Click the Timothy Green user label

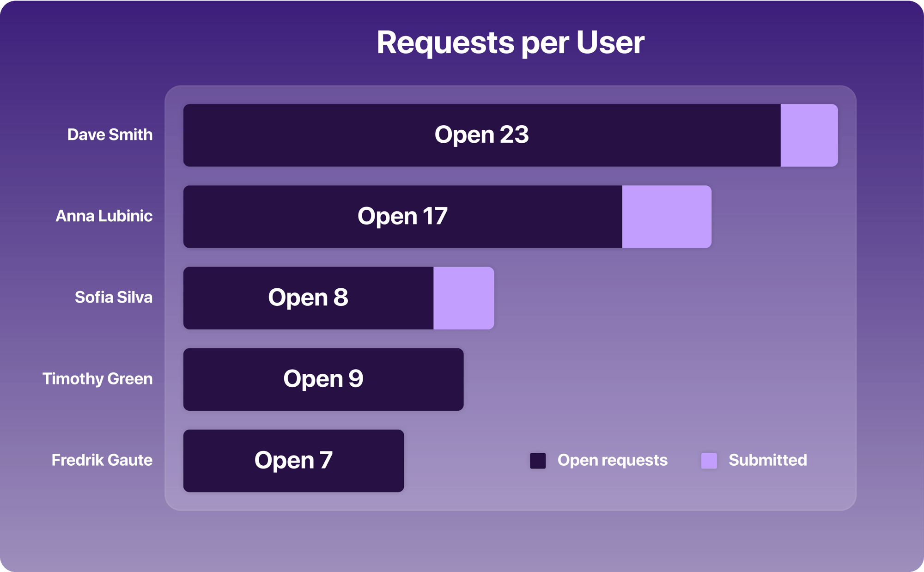coord(97,379)
